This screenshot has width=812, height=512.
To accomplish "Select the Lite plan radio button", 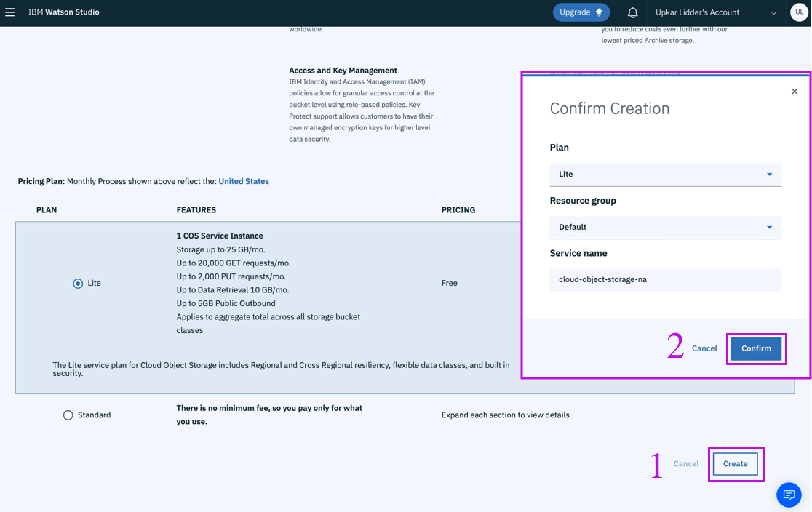I will tap(78, 283).
